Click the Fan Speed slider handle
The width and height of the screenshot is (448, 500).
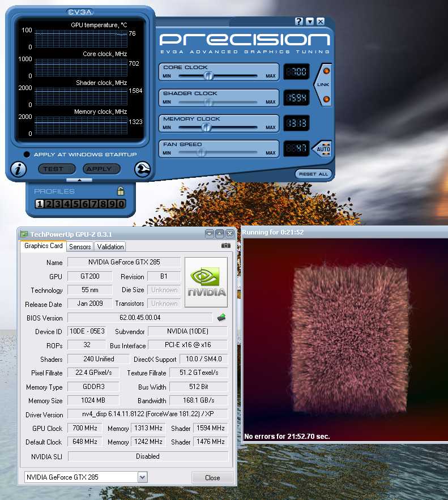click(201, 153)
